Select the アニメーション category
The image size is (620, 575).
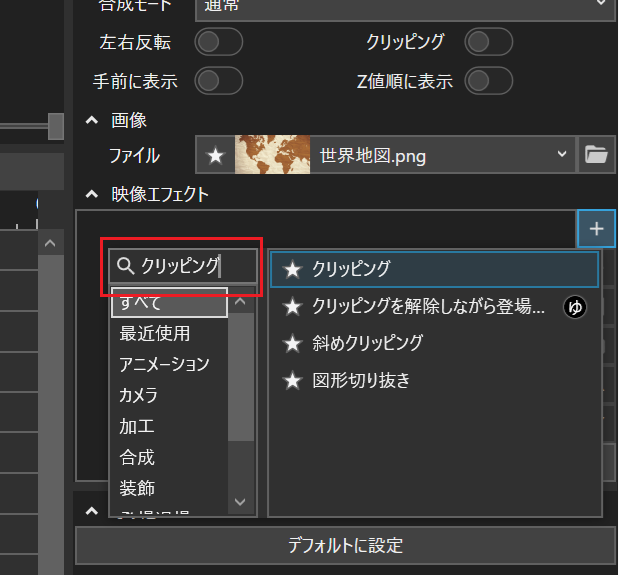tap(164, 363)
